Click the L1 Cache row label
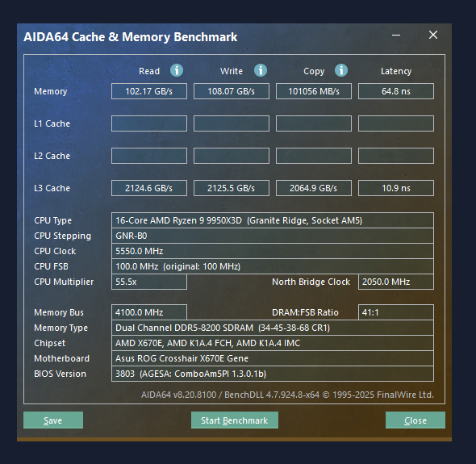 tap(52, 123)
